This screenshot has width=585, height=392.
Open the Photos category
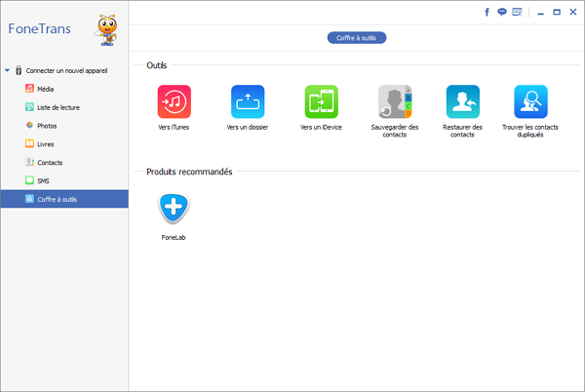click(x=41, y=126)
